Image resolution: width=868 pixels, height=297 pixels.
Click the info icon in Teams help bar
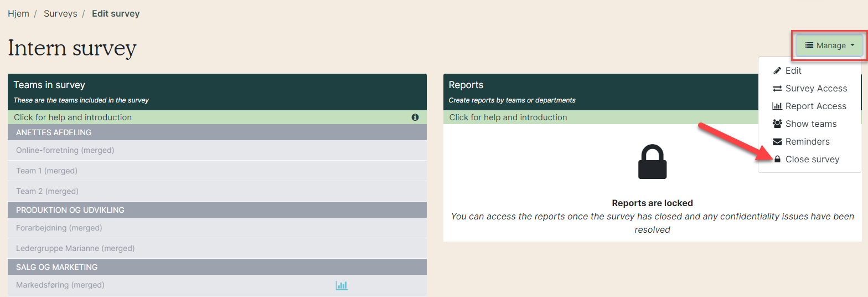[x=415, y=117]
